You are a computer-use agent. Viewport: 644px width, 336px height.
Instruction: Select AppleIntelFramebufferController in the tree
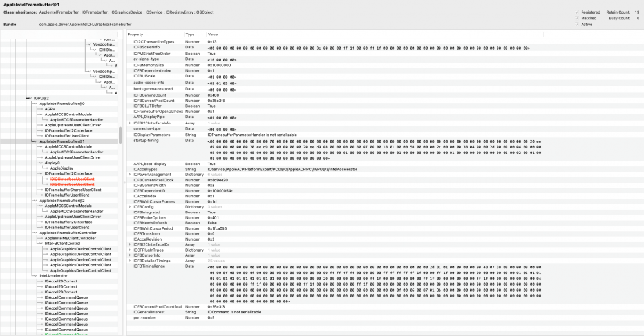coord(68,233)
